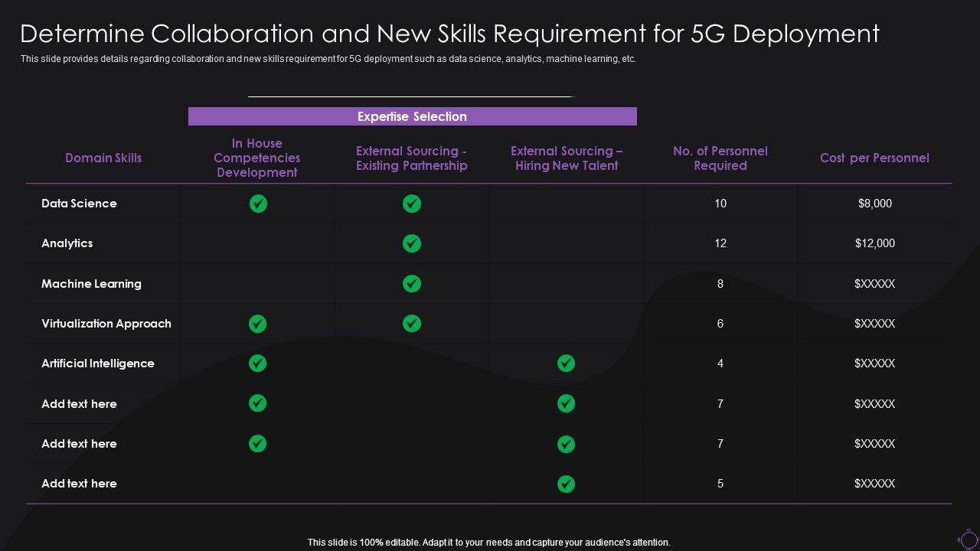
Task: Select the Domain Skills column header
Action: (103, 158)
